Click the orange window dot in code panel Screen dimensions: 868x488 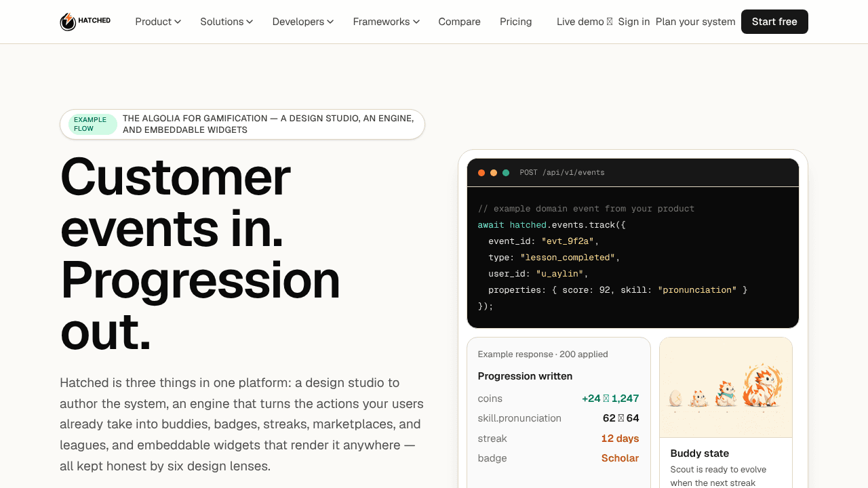pos(481,173)
